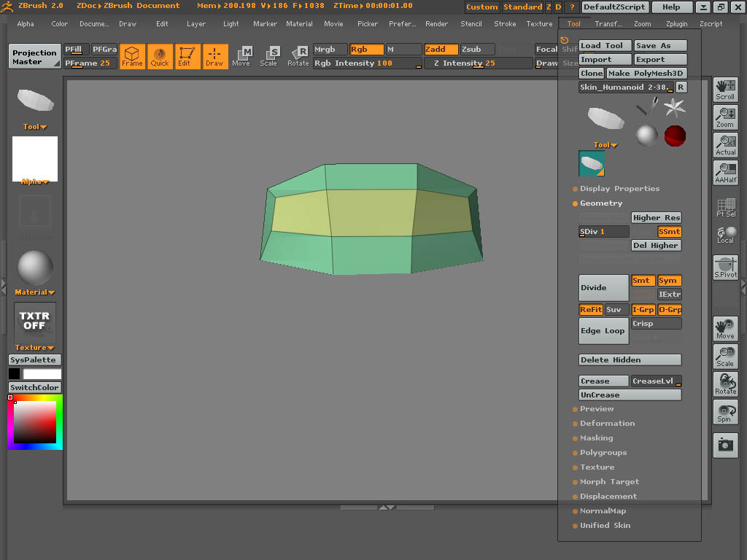Screen dimensions: 747x560
Task: Toggle O-Grp outer group option
Action: coord(669,309)
